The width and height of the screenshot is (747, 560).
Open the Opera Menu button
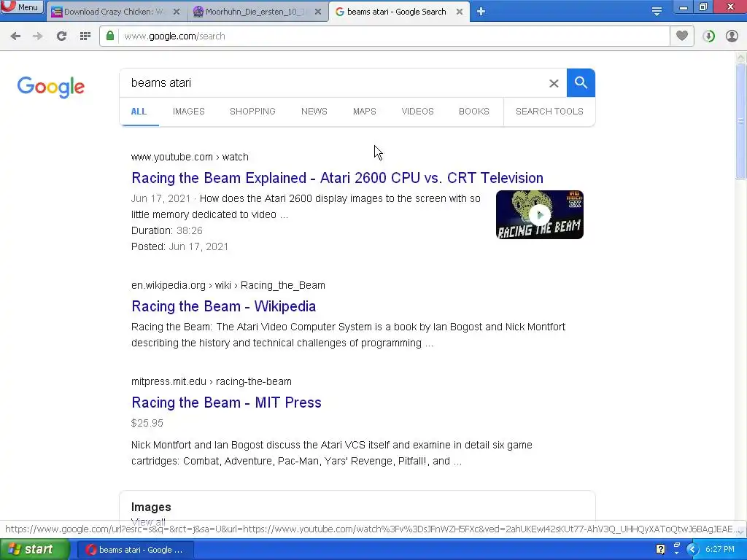tap(22, 7)
